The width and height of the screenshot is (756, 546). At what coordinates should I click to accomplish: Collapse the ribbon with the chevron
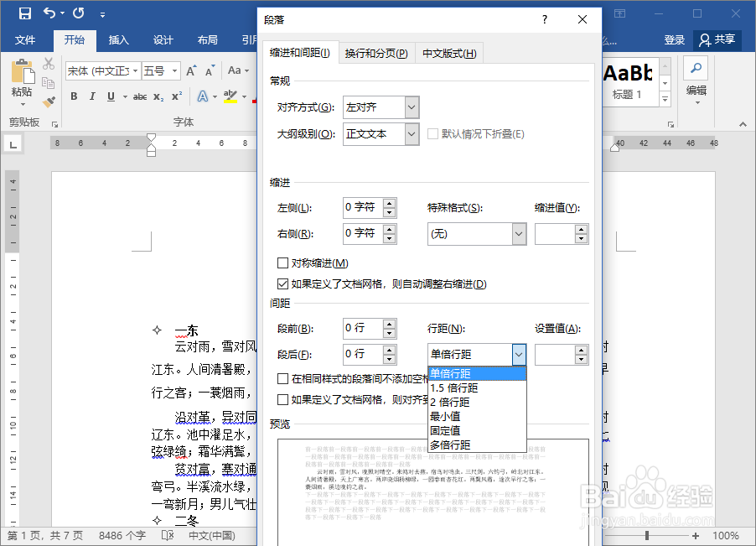click(x=743, y=124)
